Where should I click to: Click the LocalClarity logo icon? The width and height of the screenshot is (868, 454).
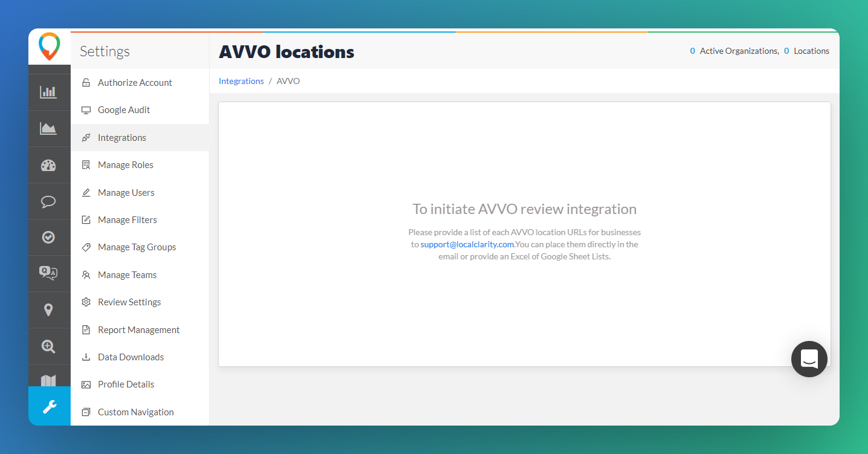click(49, 47)
